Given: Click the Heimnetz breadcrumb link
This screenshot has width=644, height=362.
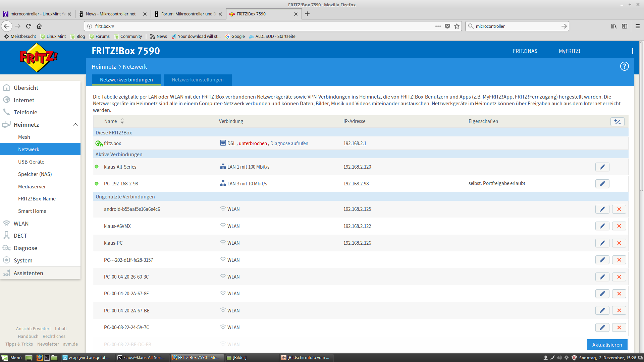Looking at the screenshot, I should pos(104,67).
